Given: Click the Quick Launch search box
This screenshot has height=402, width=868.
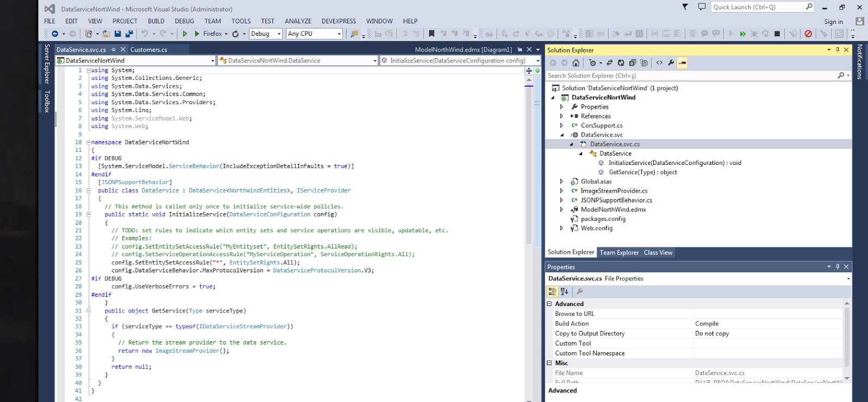Looking at the screenshot, I should click(x=763, y=7).
